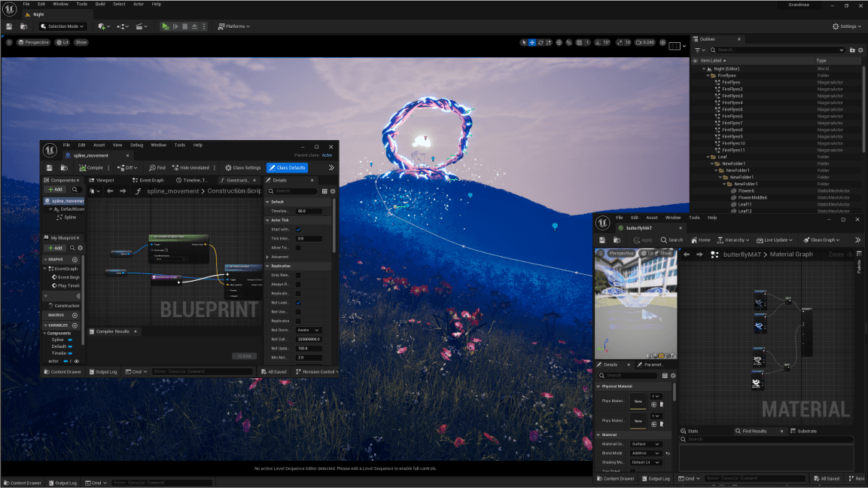Click the Perspective view button in main viewport
This screenshot has height=488, width=868.
33,42
